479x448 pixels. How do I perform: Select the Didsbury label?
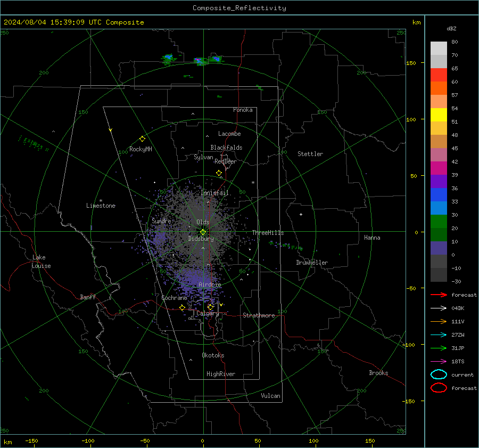pyautogui.click(x=201, y=239)
